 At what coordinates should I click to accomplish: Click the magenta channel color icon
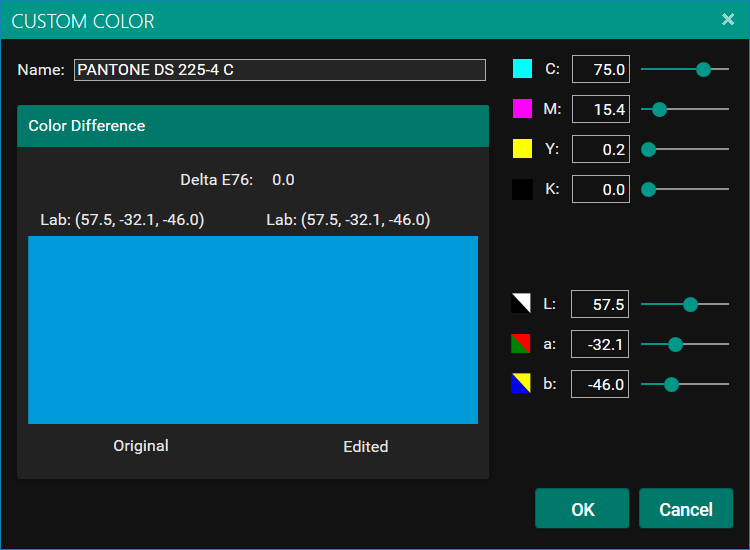(x=522, y=109)
